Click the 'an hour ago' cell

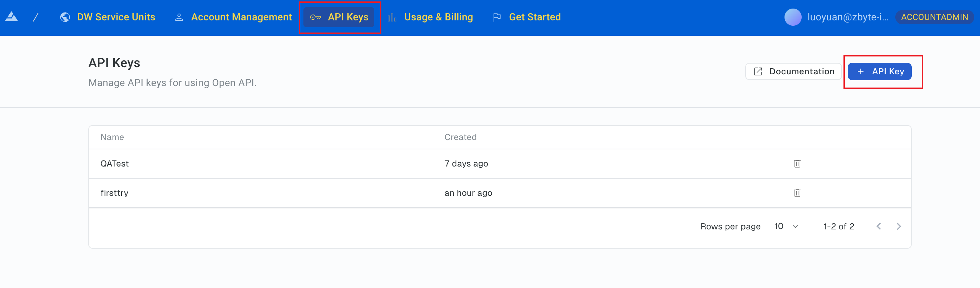(x=468, y=193)
